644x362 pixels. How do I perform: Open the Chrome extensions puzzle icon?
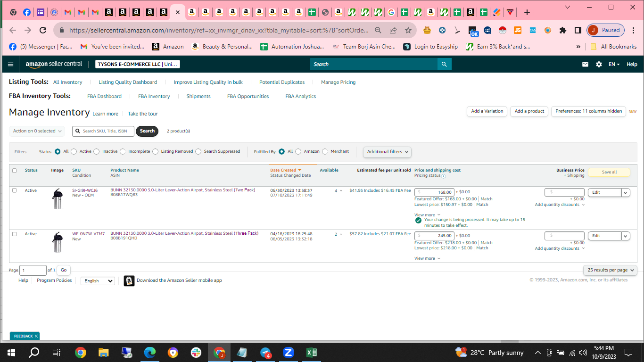tap(562, 30)
